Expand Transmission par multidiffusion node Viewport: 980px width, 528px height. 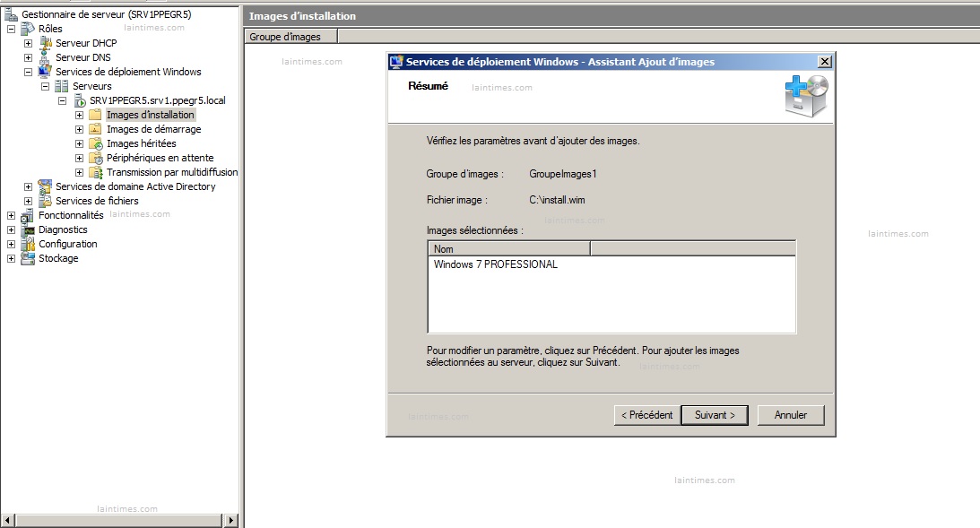pos(80,172)
